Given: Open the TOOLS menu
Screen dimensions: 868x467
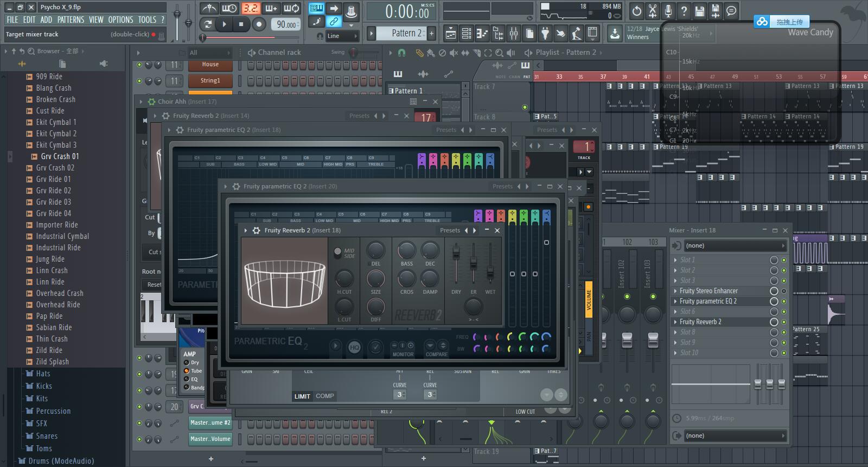Looking at the screenshot, I should pyautogui.click(x=147, y=20).
